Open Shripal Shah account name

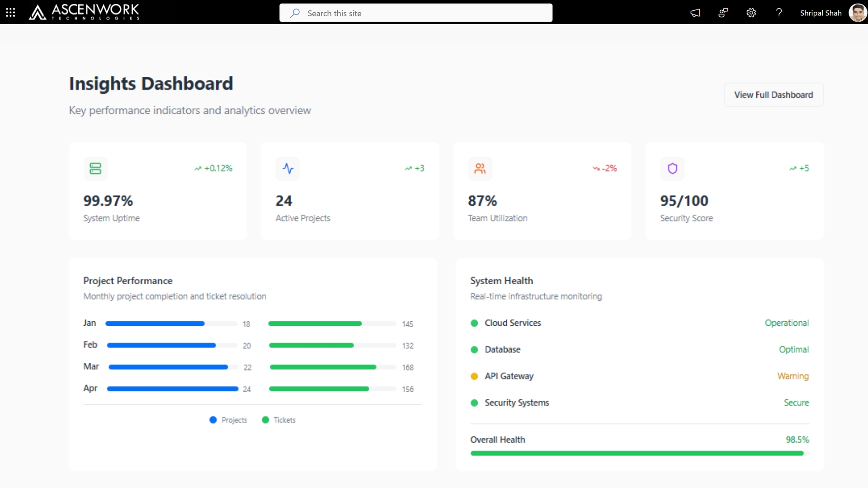tap(821, 13)
